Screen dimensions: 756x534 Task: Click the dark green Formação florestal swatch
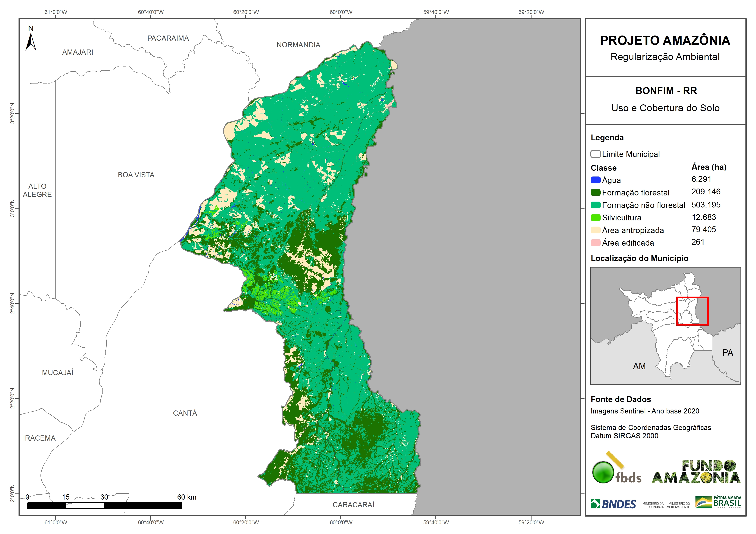[x=595, y=192]
